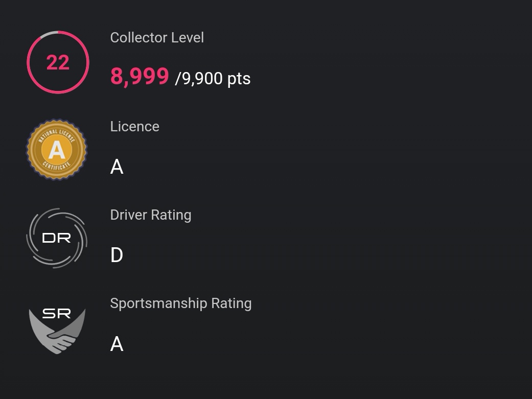This screenshot has height=399, width=532.
Task: Click the gold National License A badge
Action: 57,150
